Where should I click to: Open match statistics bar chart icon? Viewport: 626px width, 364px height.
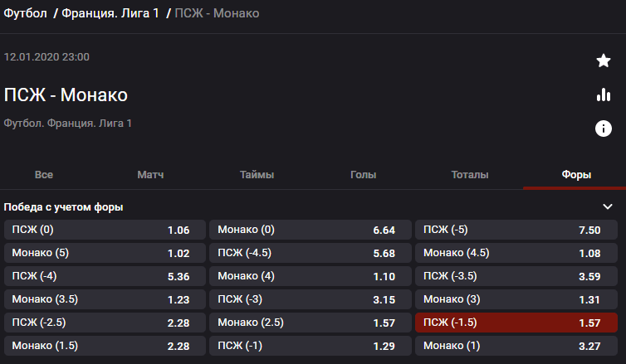604,95
